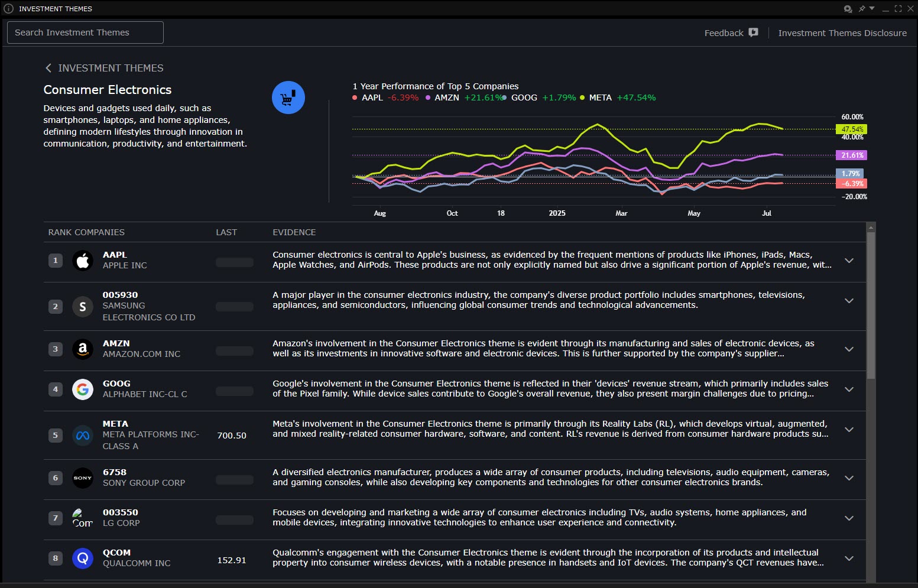Viewport: 918px width, 588px height.
Task: Expand the QCOM evidence row chevron
Action: pos(849,558)
